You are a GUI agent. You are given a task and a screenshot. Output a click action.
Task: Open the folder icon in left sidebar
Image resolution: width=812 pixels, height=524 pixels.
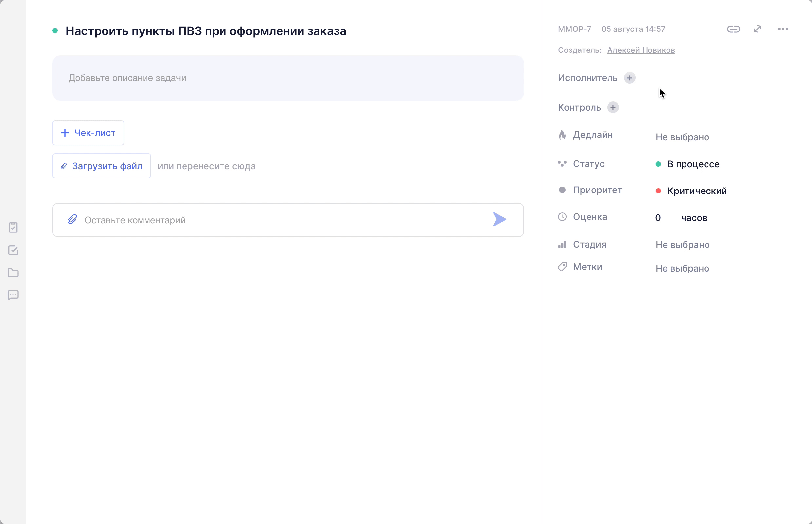[x=13, y=272]
